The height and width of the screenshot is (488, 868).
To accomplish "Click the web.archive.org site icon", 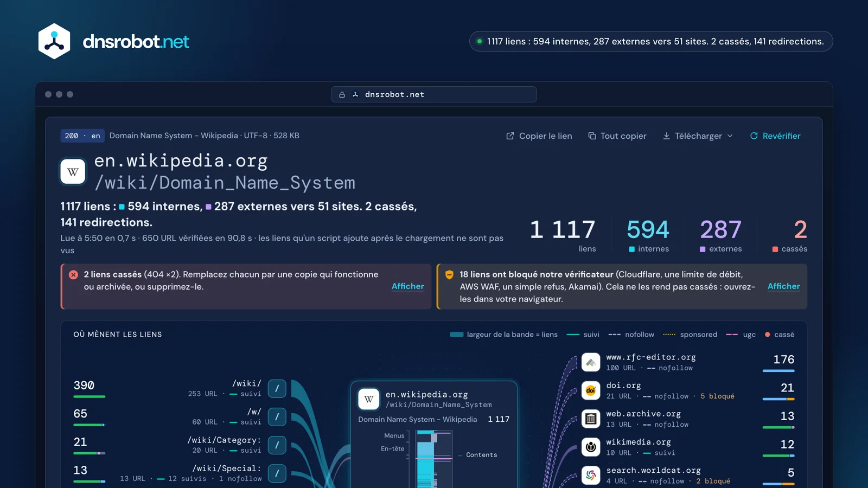I will pyautogui.click(x=591, y=419).
